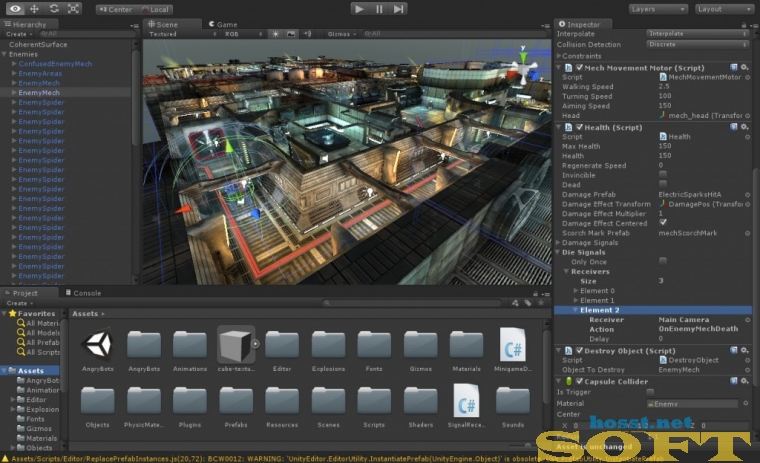Disable the Mech Movement Motor script checkbox
Viewport: 760px width, 463px height.
point(579,68)
